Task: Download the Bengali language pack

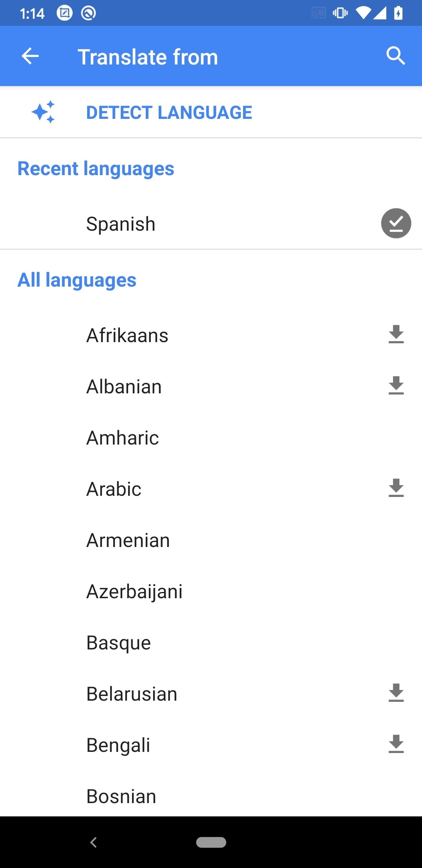Action: point(396,744)
